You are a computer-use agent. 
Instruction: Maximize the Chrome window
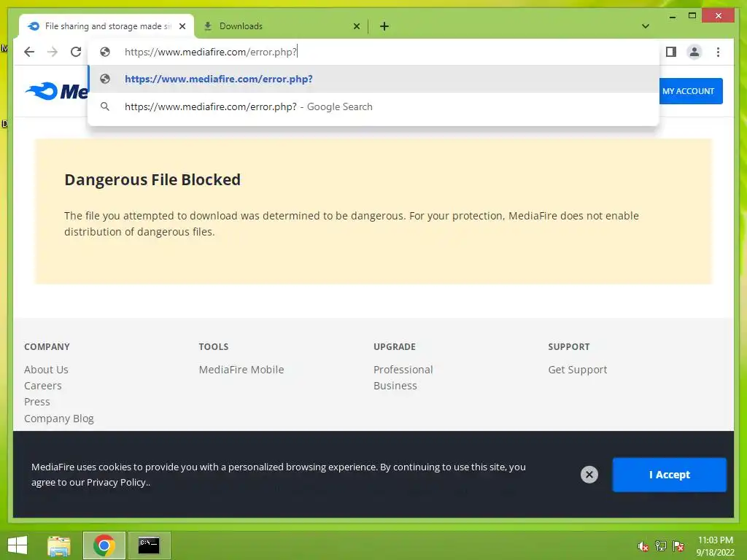pyautogui.click(x=692, y=16)
